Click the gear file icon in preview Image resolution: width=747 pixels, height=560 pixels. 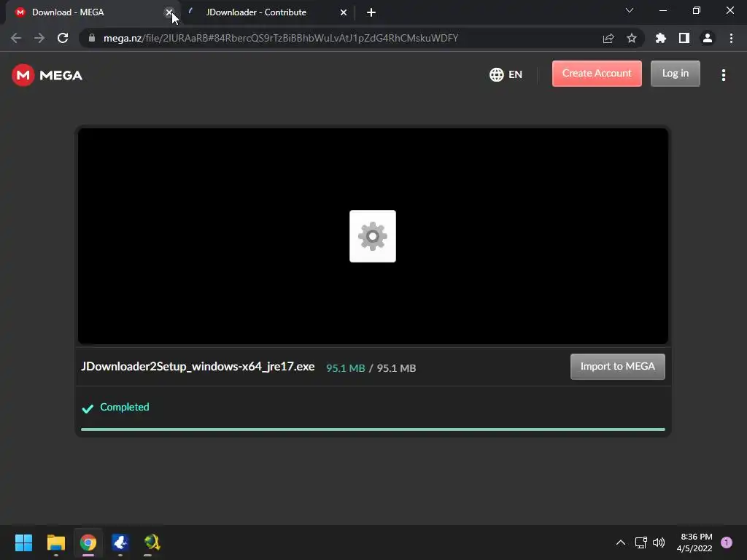coord(373,236)
